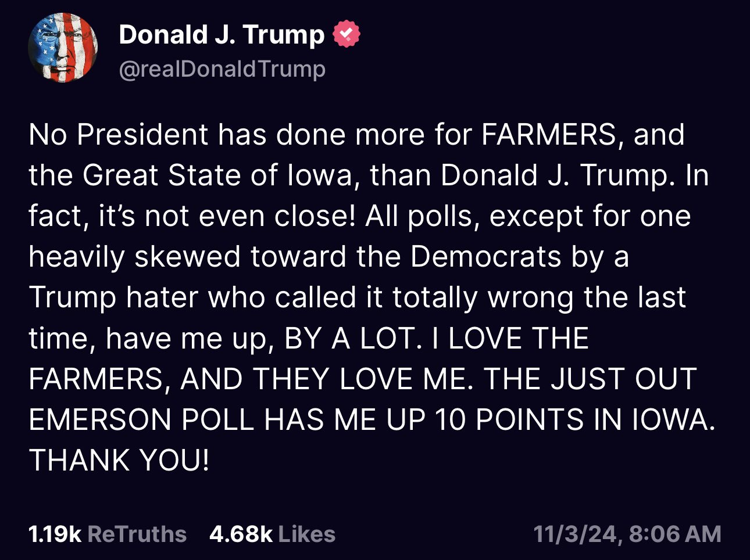Viewport: 750px width, 560px height.
Task: View the 1.19k ReTruths count
Action: (x=55, y=534)
